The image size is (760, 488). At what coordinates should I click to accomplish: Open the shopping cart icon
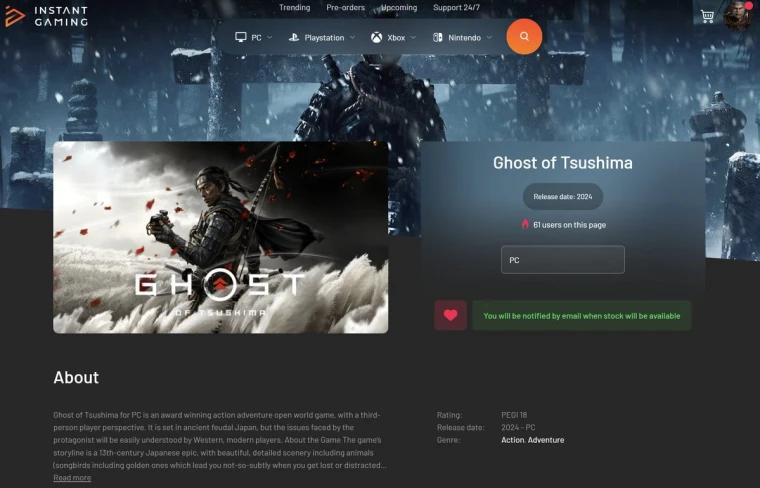click(x=707, y=16)
